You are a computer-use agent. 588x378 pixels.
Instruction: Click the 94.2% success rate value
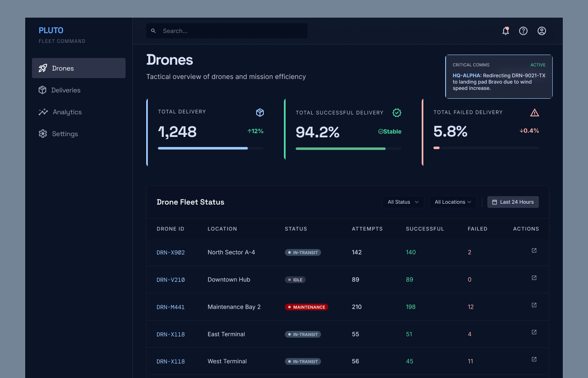[318, 132]
